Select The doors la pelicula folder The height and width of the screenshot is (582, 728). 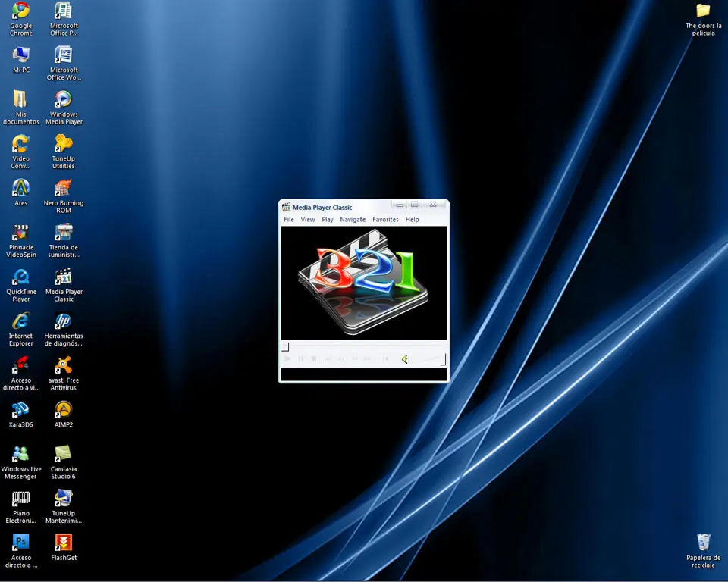click(x=704, y=20)
